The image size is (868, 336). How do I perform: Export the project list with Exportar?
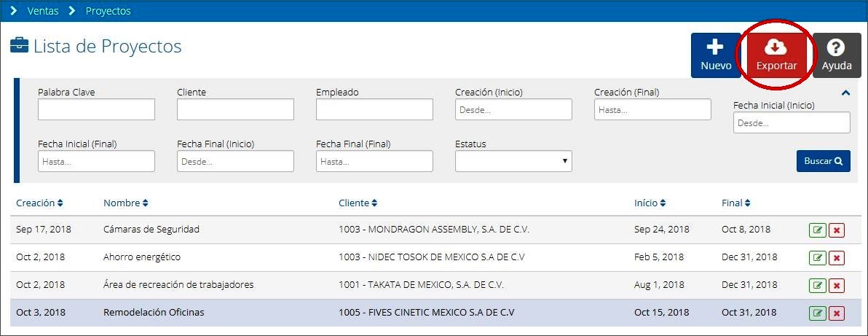pyautogui.click(x=776, y=55)
